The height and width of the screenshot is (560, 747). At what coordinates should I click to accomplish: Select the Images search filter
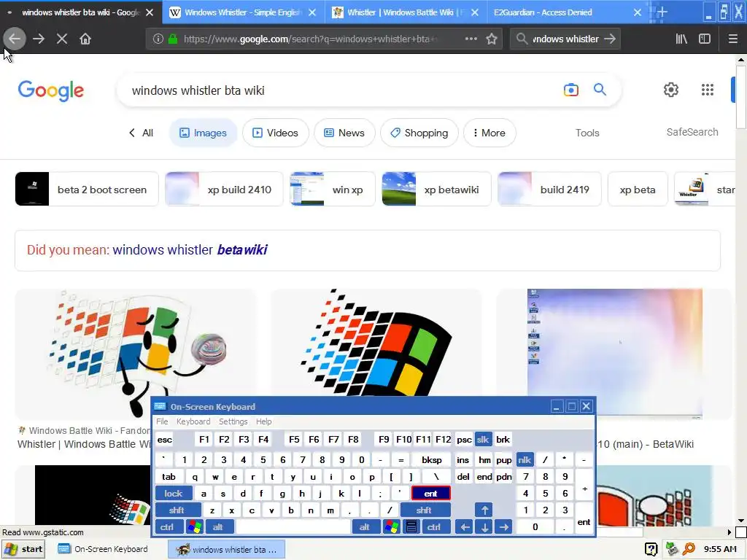coord(203,133)
